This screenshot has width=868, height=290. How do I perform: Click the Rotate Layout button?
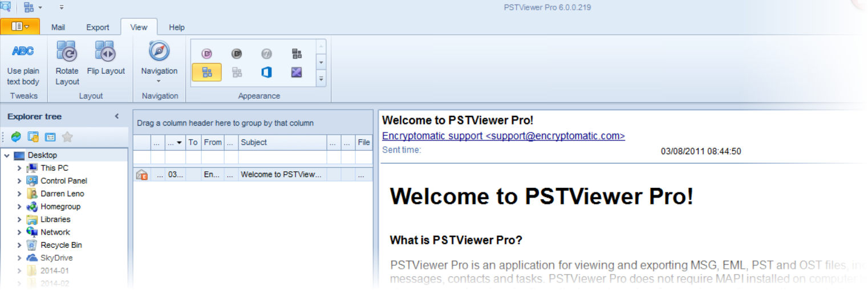67,63
